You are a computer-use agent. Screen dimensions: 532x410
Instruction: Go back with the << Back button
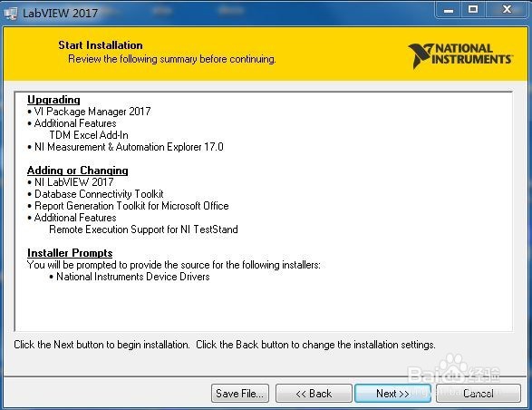coord(314,394)
